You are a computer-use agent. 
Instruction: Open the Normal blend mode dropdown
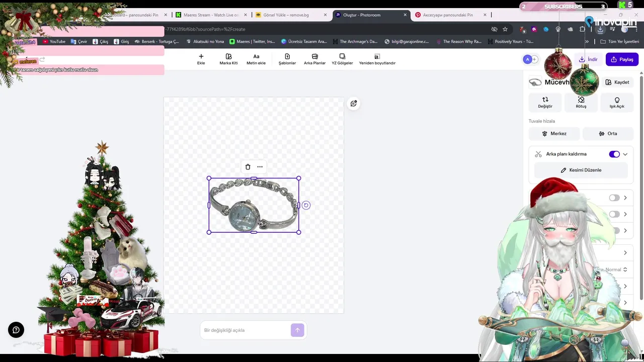click(616, 269)
